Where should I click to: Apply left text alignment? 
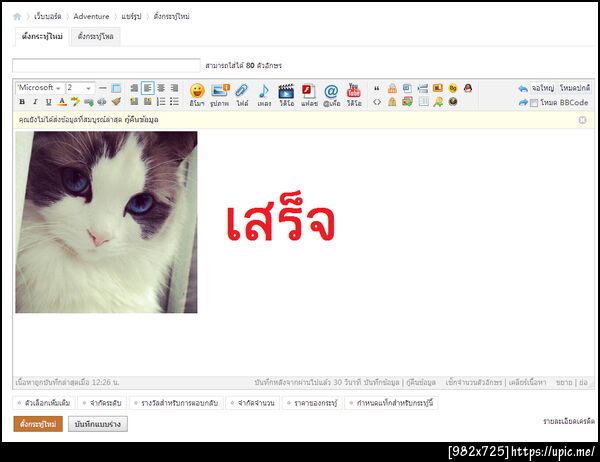click(x=147, y=88)
